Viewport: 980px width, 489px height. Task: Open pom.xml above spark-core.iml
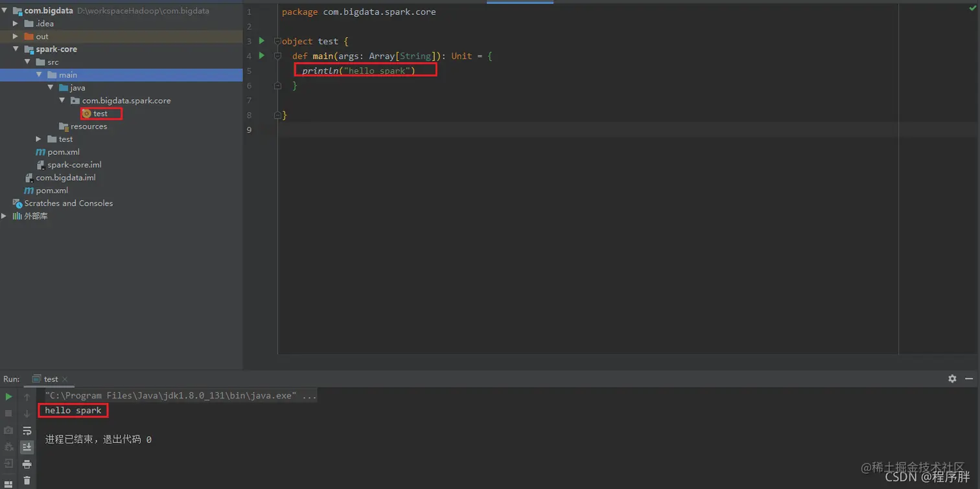coord(58,152)
